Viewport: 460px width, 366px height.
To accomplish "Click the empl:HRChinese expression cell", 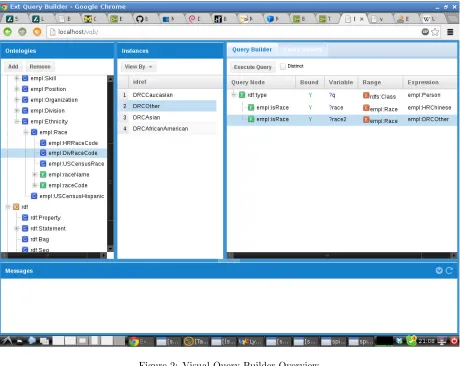I will coord(429,107).
